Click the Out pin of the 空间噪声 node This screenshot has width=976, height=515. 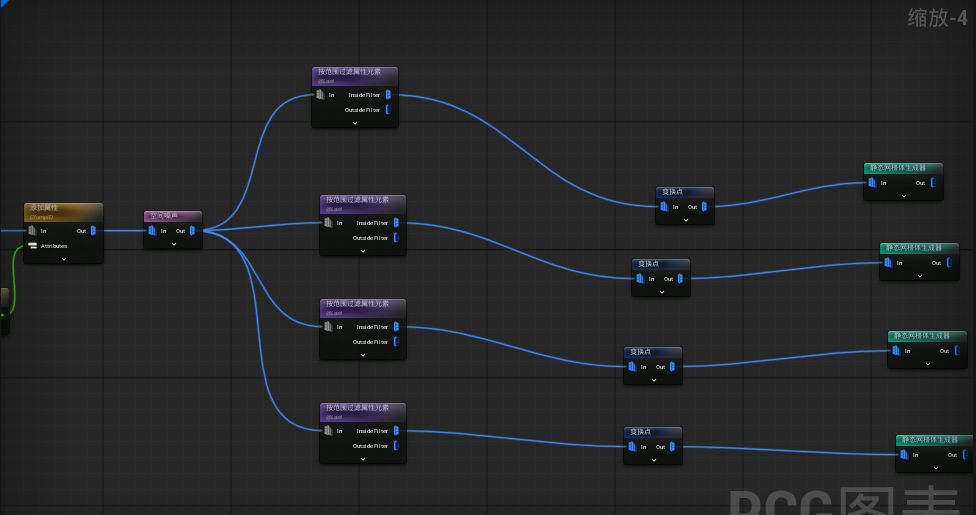(x=192, y=230)
